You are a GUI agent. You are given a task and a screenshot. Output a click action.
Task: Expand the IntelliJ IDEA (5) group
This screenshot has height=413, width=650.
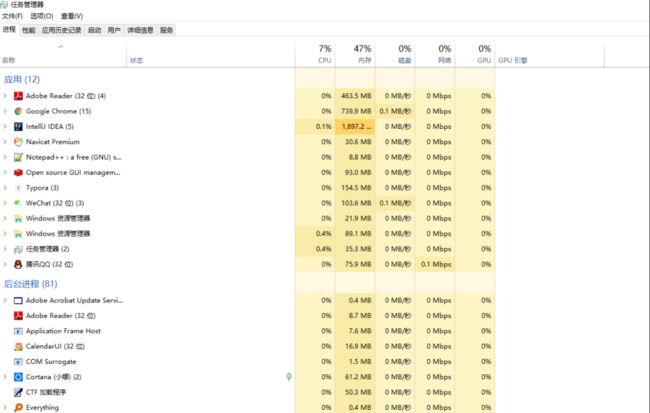pos(5,127)
